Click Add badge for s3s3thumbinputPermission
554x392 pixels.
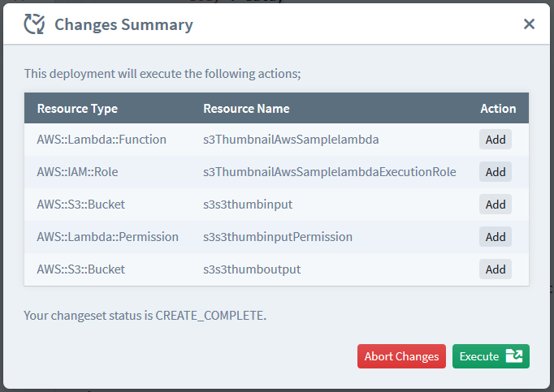coord(496,237)
